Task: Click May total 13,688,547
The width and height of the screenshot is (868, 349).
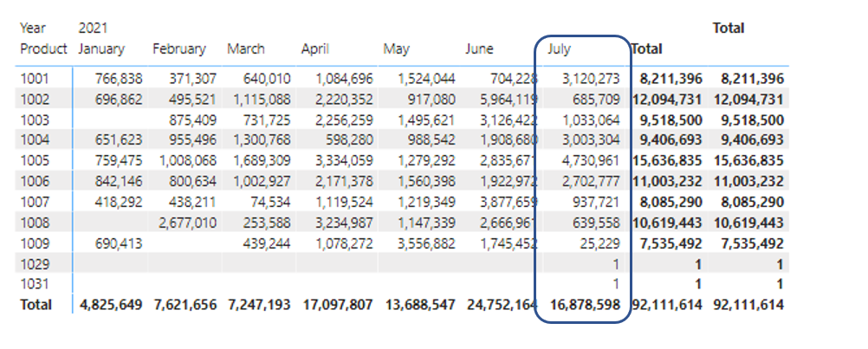Action: click(x=420, y=305)
